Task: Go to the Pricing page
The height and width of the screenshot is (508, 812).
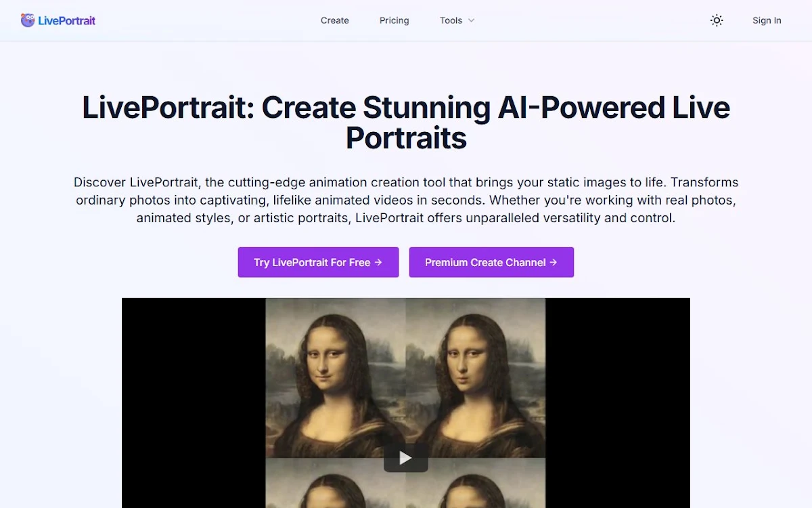Action: [x=394, y=20]
